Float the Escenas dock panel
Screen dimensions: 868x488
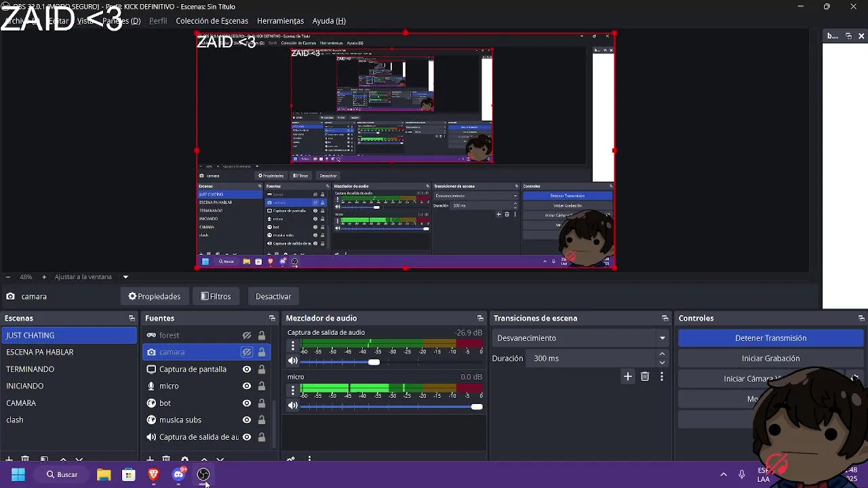132,318
